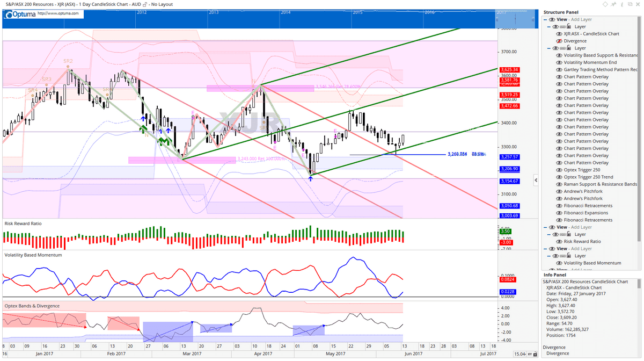Click the 15.04 scale value field
The height and width of the screenshot is (361, 644).
[x=519, y=354]
